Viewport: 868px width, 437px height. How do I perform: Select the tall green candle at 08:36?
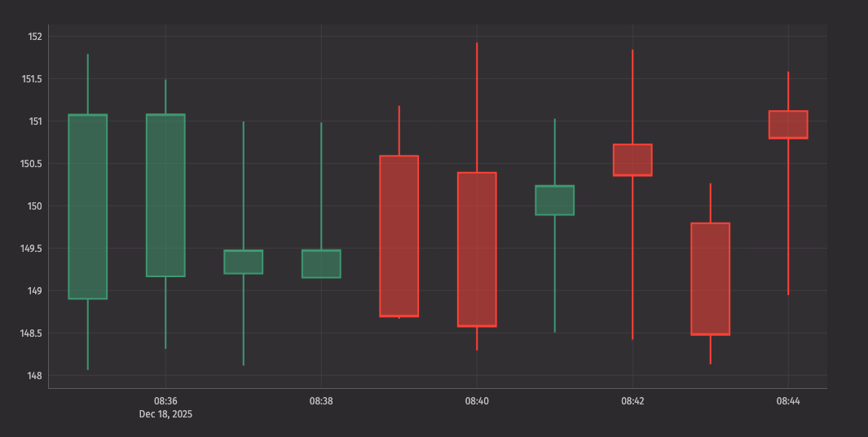165,195
